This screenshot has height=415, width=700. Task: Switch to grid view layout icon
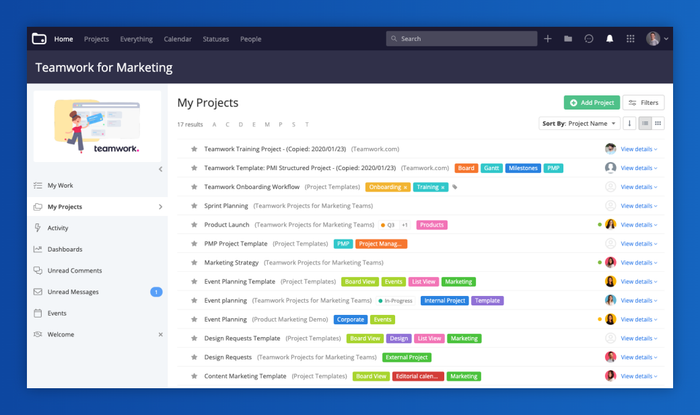pyautogui.click(x=658, y=124)
